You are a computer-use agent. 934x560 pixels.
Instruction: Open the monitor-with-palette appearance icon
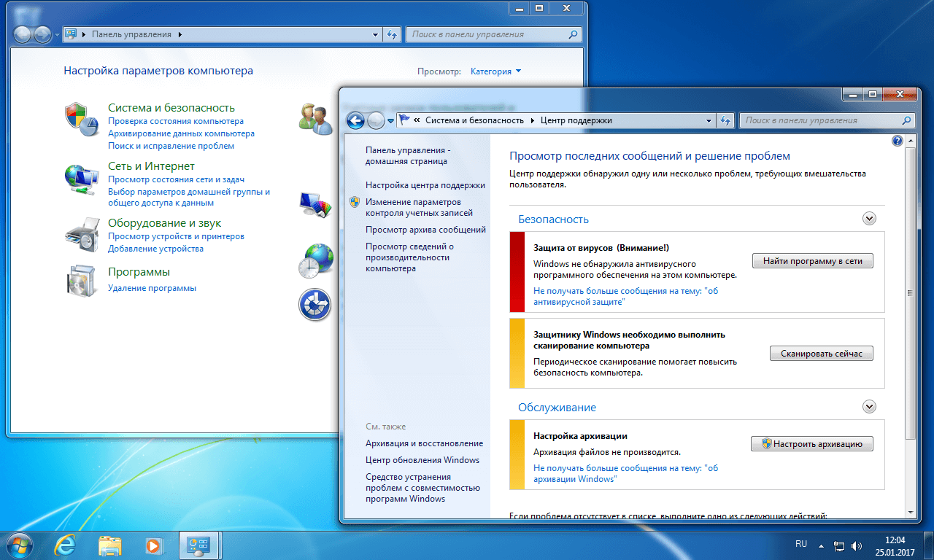point(316,206)
